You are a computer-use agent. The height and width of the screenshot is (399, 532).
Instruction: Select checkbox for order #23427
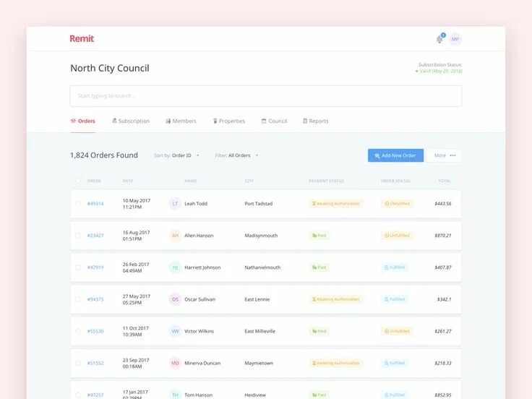[x=78, y=236]
